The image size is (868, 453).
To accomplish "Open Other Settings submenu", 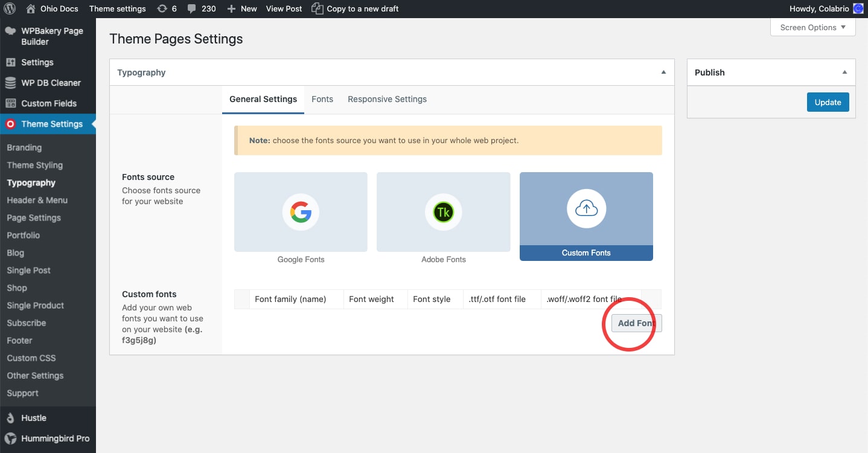I will pyautogui.click(x=35, y=375).
